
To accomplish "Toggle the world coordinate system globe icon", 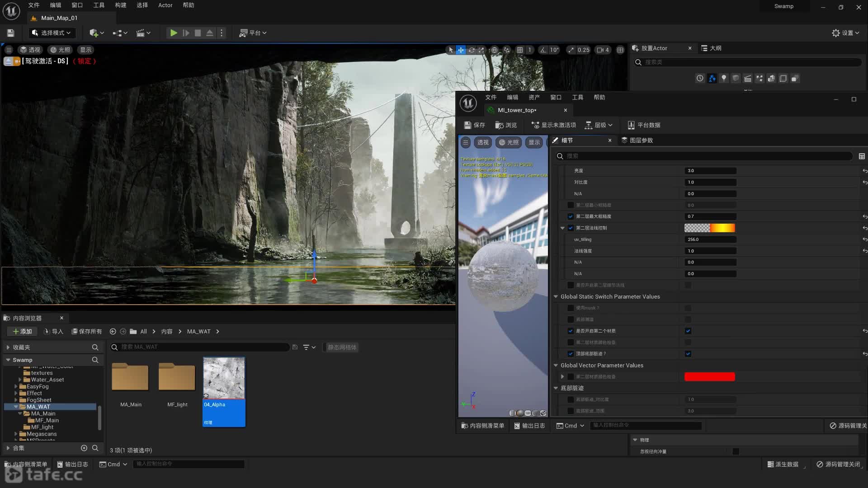I will coord(495,50).
